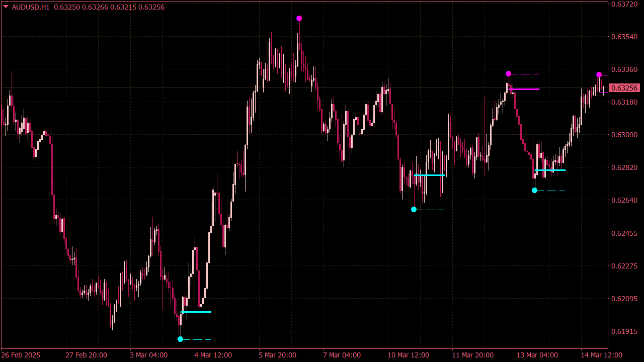Click the triangle arrow beside AUDUSD,H1 title

tap(6, 7)
